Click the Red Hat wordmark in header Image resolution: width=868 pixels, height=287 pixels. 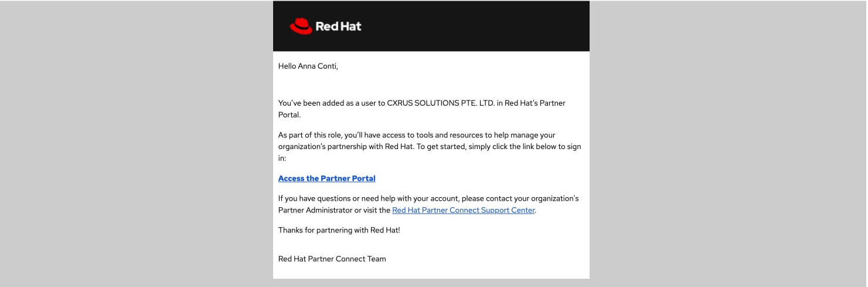coord(338,26)
